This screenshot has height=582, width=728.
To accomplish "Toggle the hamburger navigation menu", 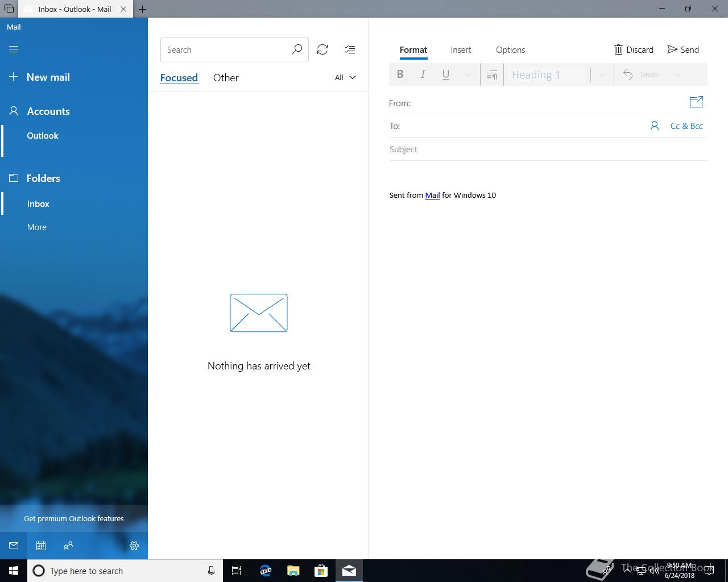I will [14, 49].
